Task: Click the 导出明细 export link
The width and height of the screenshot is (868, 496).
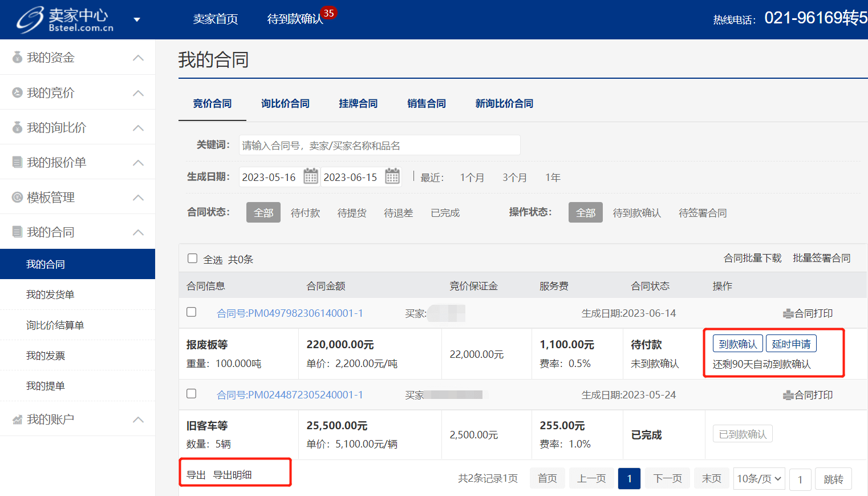Action: (x=232, y=475)
